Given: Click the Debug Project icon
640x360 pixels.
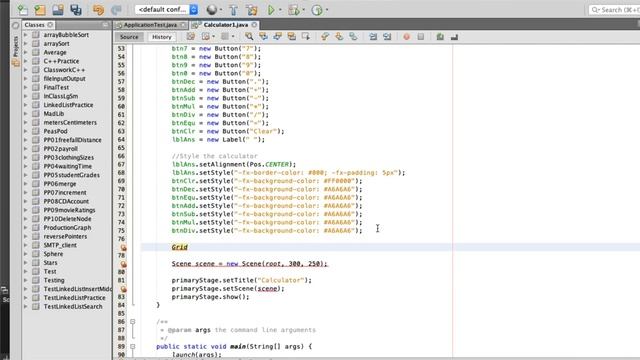Looking at the screenshot, I should click(293, 10).
